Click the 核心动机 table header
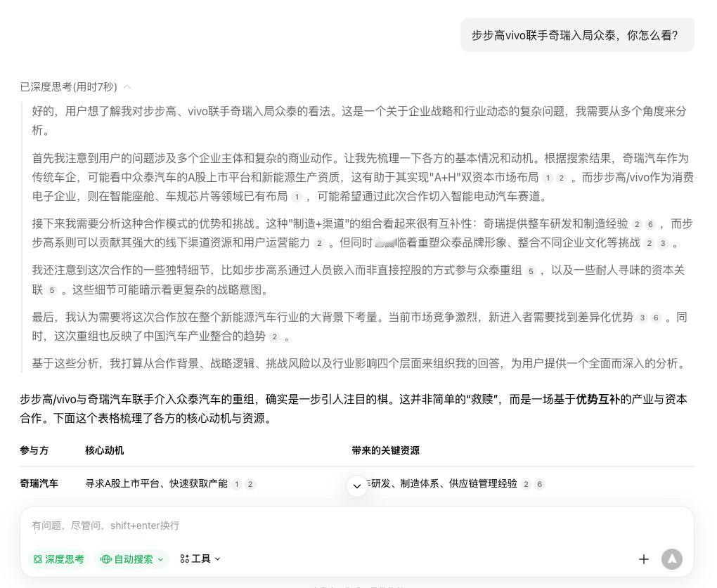Viewport: 717px width, 588px height. [104, 450]
